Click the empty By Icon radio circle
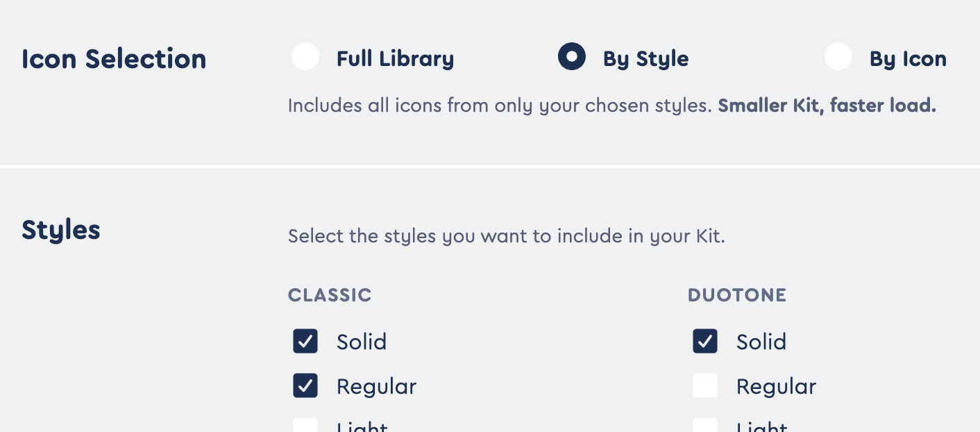980x432 pixels. tap(838, 56)
